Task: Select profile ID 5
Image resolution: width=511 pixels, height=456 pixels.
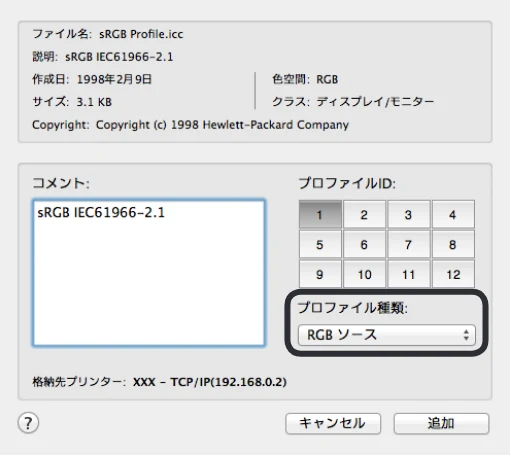Action: point(320,245)
